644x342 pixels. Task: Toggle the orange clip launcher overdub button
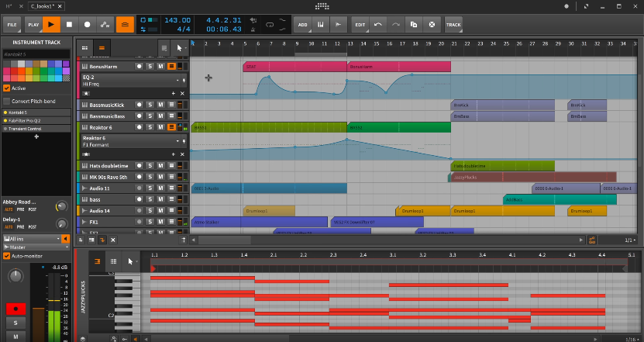click(125, 25)
